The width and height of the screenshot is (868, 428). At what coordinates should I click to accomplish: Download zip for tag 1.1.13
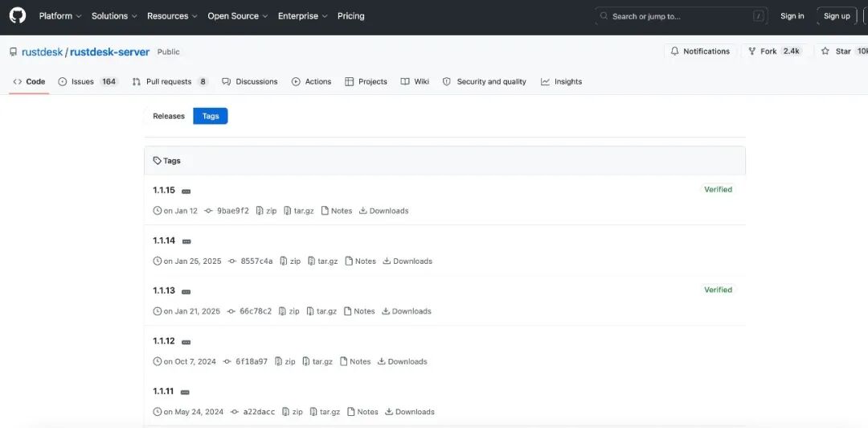click(289, 311)
